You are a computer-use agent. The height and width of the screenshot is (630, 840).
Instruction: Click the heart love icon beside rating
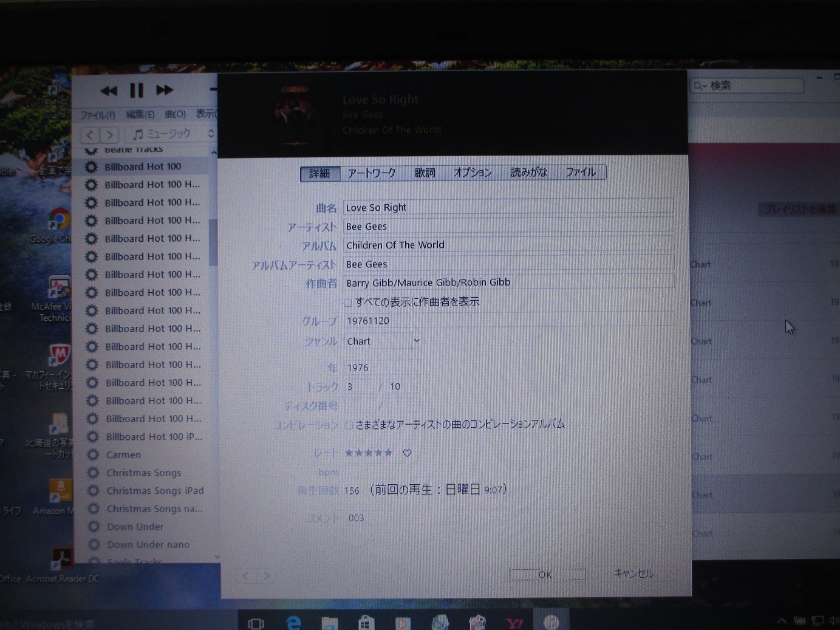tap(408, 453)
